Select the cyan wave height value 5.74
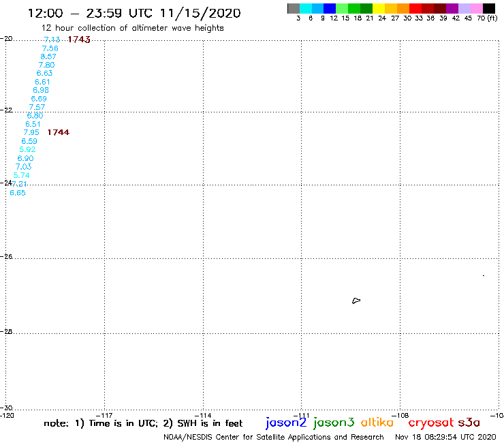The width and height of the screenshot is (504, 443). (x=22, y=175)
